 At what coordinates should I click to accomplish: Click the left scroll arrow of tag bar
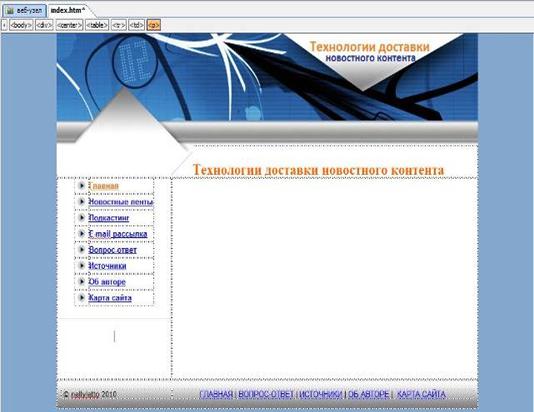[4, 25]
